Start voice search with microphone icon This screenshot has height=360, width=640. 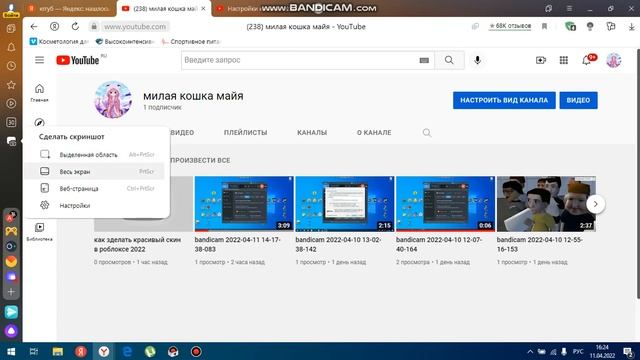(477, 60)
